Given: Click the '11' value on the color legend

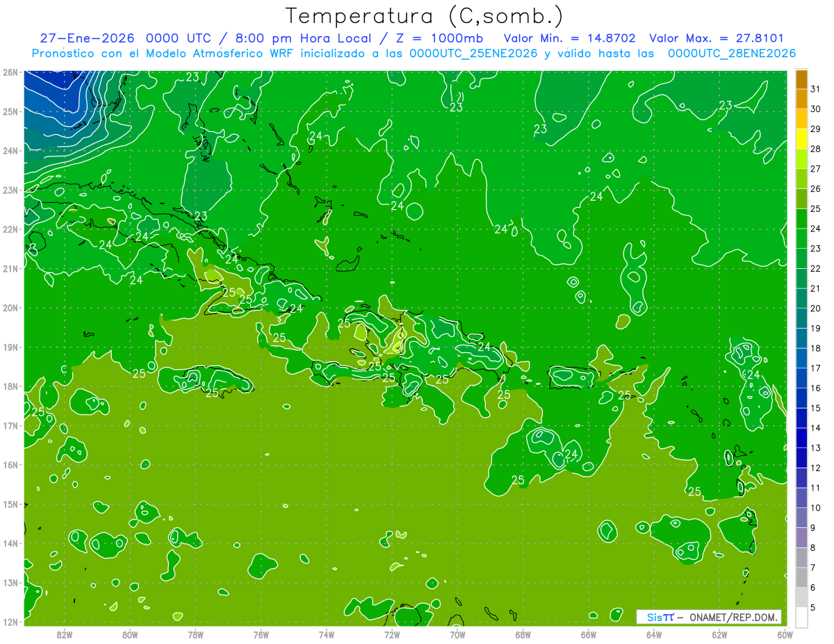Looking at the screenshot, I should tap(815, 488).
